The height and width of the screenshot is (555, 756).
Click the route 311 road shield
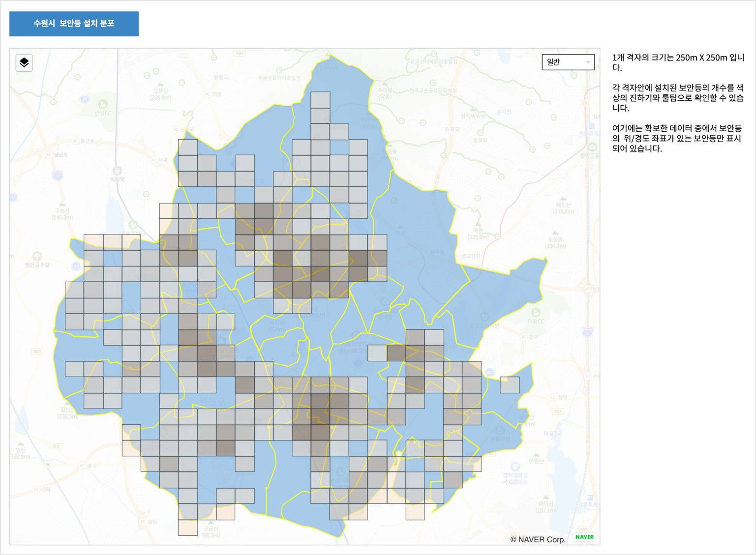pos(558,411)
